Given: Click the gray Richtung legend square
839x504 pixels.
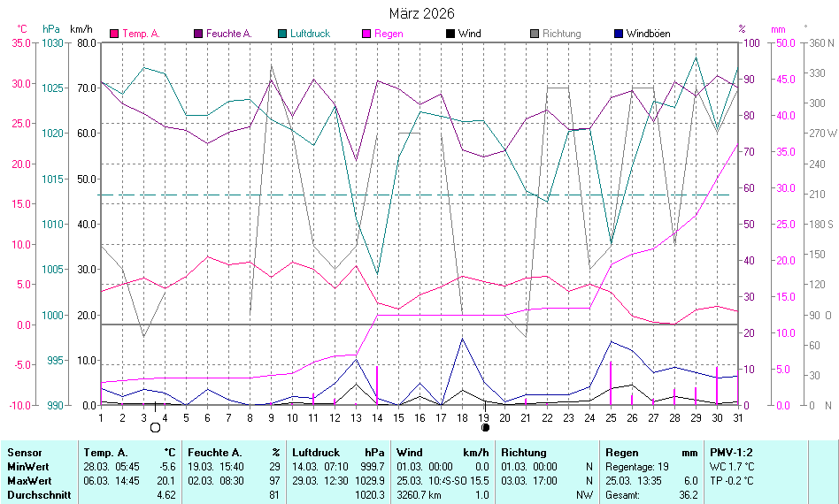Looking at the screenshot, I should (x=535, y=34).
